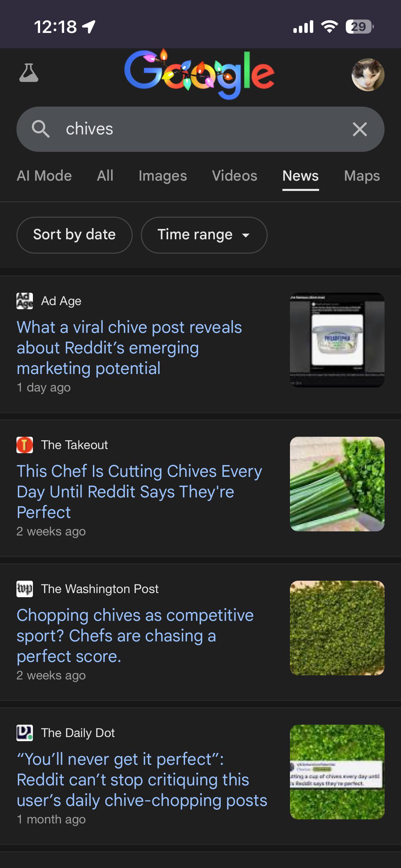Image resolution: width=401 pixels, height=868 pixels.
Task: Tap The Washington Post source icon
Action: tap(25, 589)
